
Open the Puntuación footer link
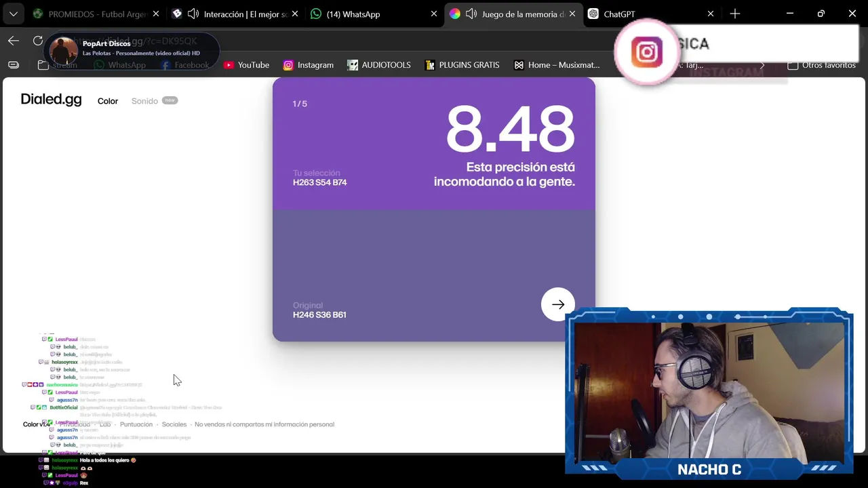pos(136,424)
